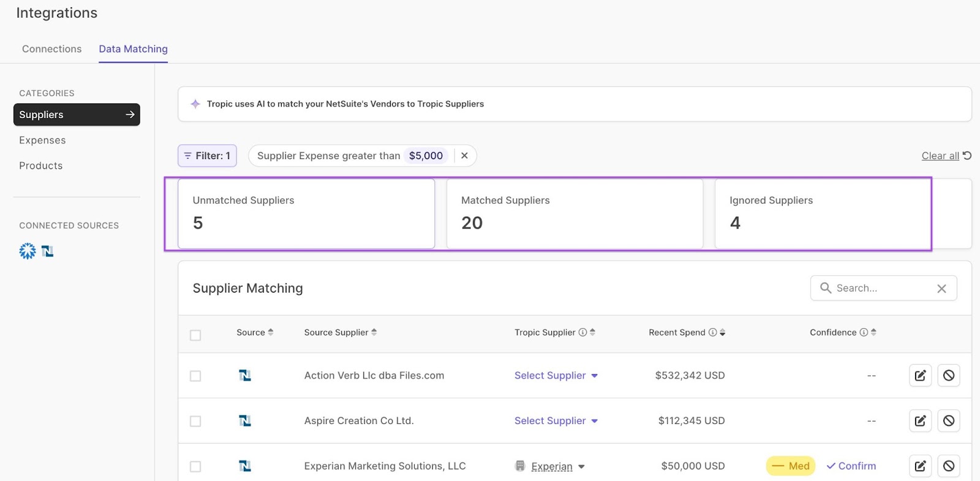This screenshot has width=980, height=481.
Task: Click the $5,000 filter value
Action: 426,156
